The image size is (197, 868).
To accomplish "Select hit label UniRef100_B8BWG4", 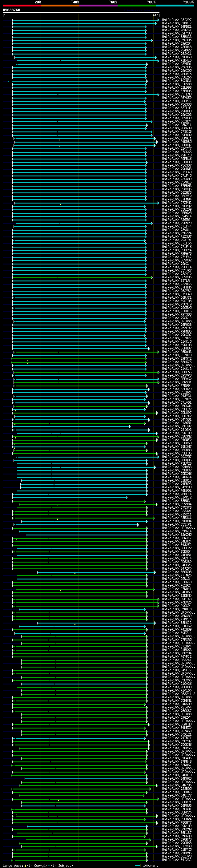I will (x=176, y=501).
